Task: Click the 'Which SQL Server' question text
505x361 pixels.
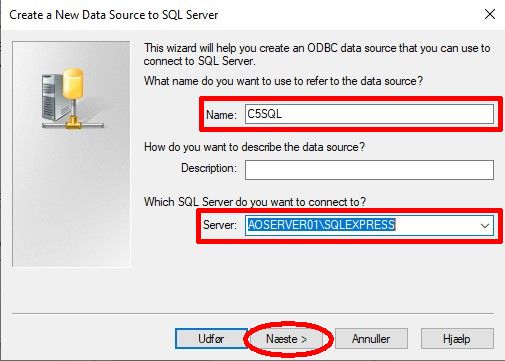Action: point(255,202)
